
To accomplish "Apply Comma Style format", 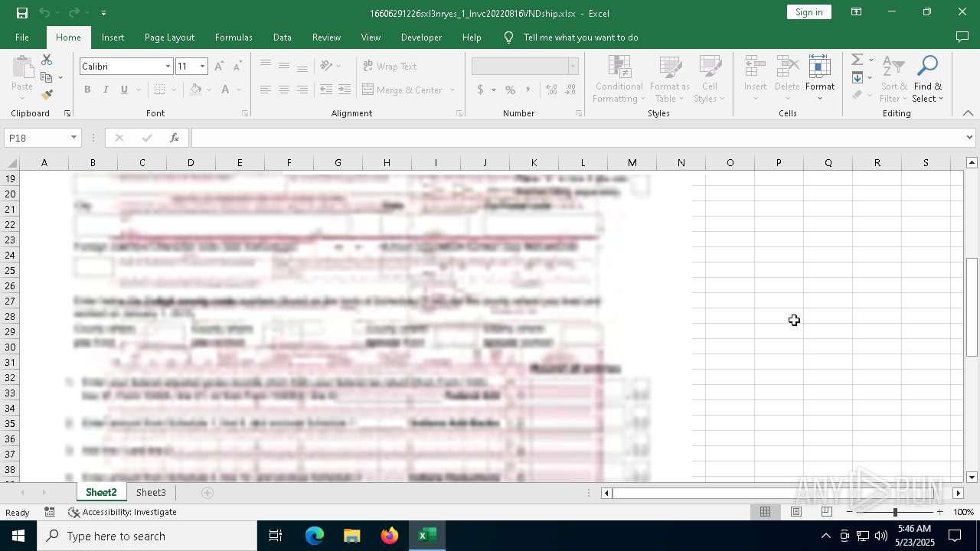I will [x=529, y=90].
